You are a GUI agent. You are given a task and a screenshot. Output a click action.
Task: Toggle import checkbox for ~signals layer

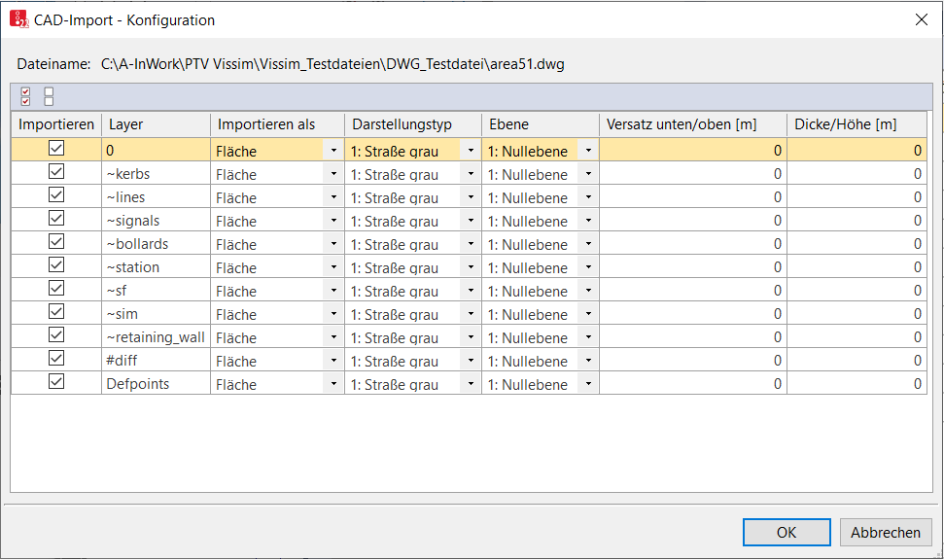(x=56, y=218)
